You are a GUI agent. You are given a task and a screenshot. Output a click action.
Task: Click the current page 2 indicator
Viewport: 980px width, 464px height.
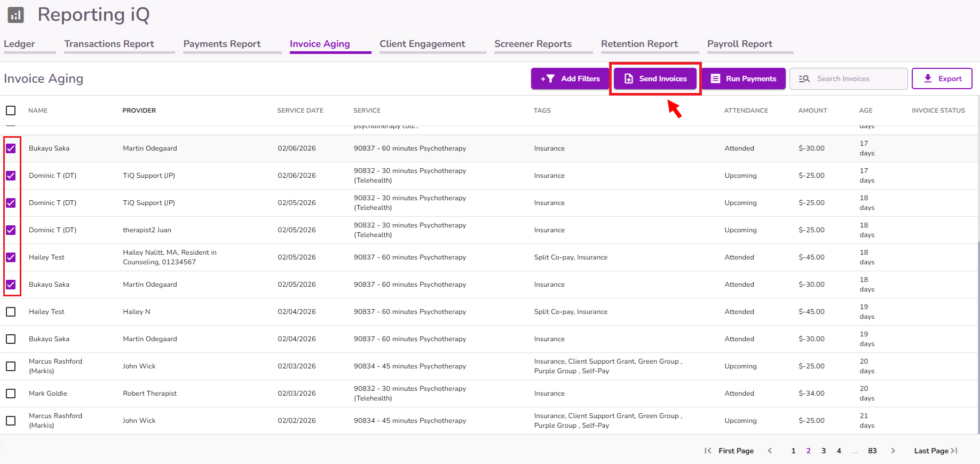(809, 451)
